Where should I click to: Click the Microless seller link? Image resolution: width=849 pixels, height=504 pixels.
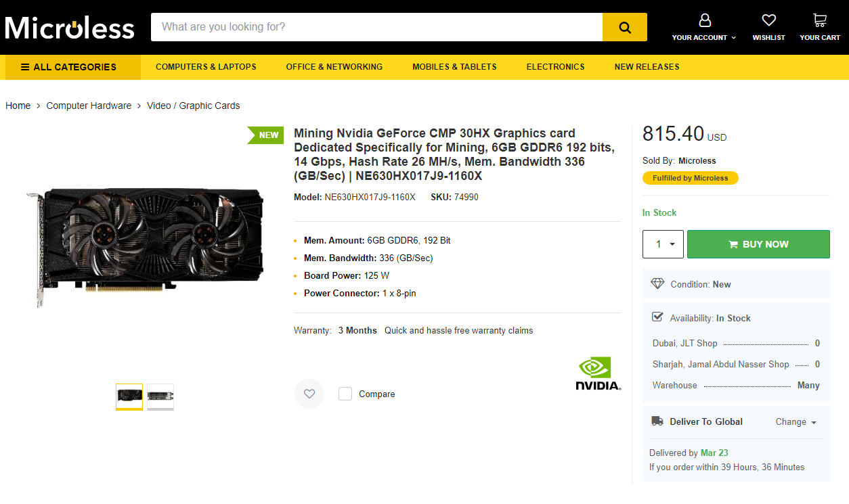tap(697, 161)
